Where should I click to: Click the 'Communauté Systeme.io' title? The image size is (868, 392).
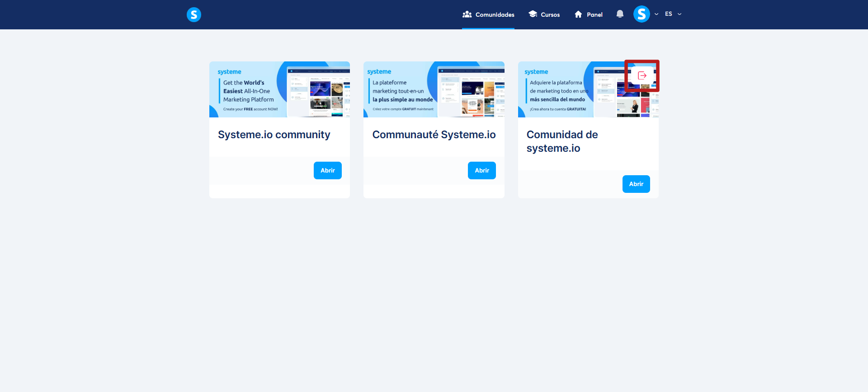(434, 135)
